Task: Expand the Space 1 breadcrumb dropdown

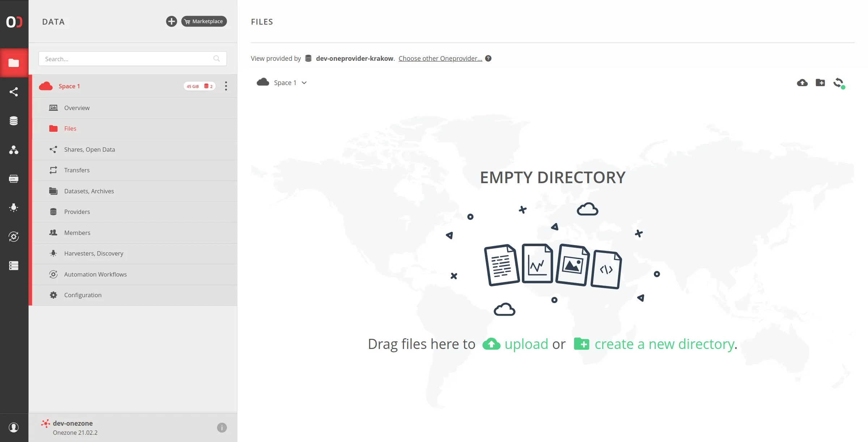Action: (x=304, y=83)
